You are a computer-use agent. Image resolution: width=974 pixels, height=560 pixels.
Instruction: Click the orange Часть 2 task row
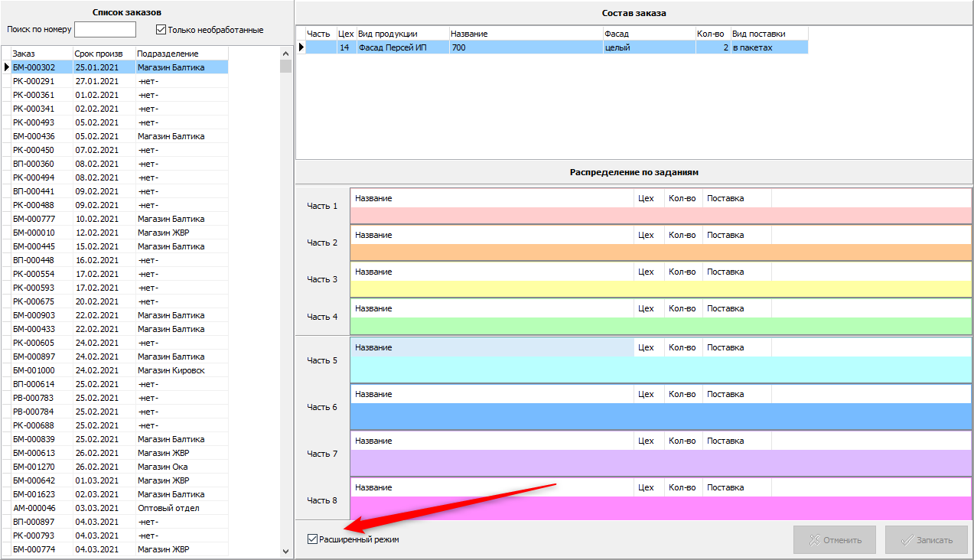(x=660, y=252)
